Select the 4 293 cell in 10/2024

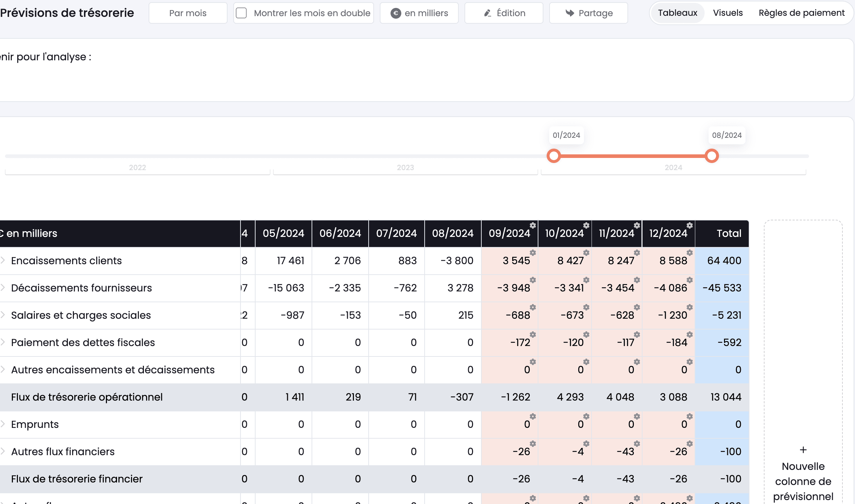click(x=565, y=397)
